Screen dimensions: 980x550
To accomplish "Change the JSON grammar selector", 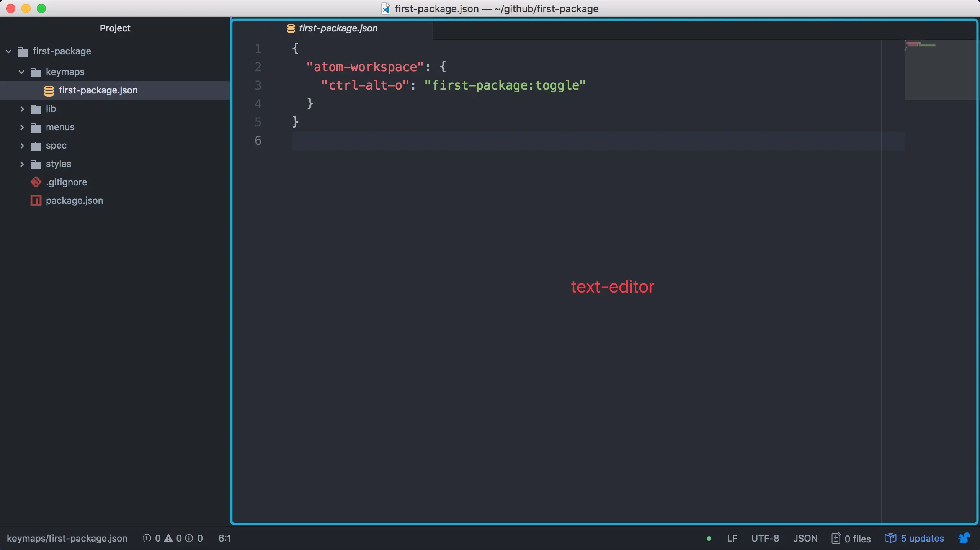I will (x=805, y=538).
